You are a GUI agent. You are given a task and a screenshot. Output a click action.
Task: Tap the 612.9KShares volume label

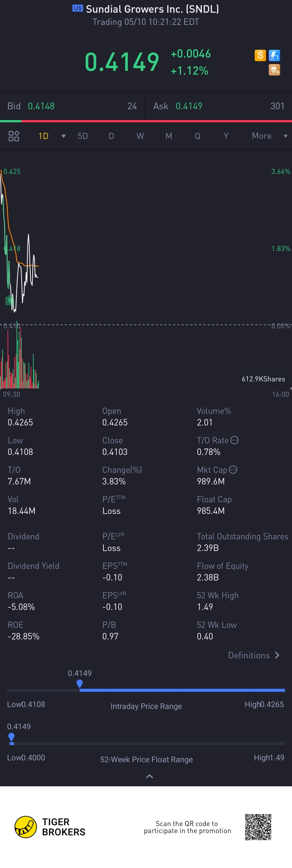(x=263, y=379)
